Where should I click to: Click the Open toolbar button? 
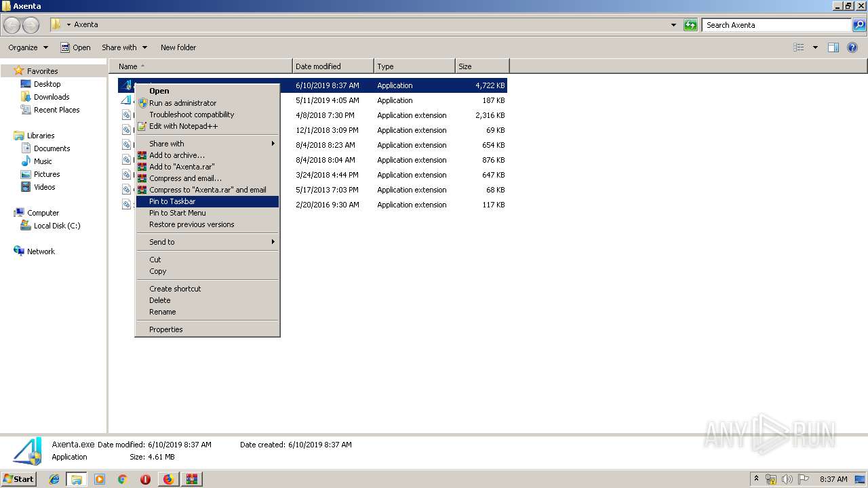point(75,47)
